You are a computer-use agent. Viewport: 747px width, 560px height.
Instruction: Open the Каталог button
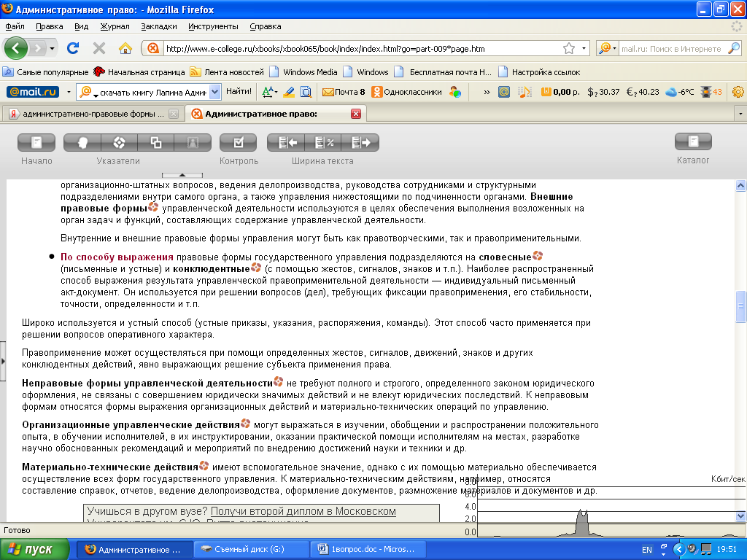point(693,141)
